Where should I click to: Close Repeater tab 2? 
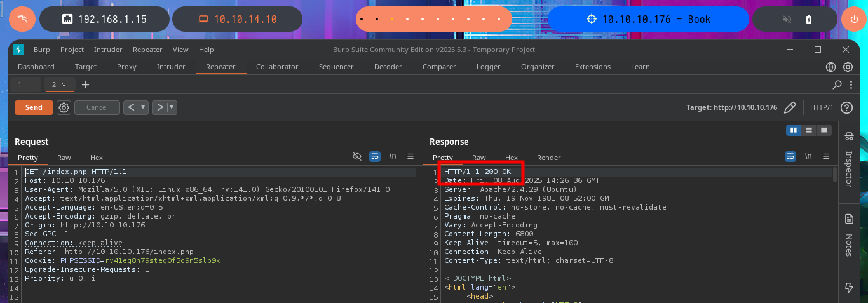[x=64, y=84]
